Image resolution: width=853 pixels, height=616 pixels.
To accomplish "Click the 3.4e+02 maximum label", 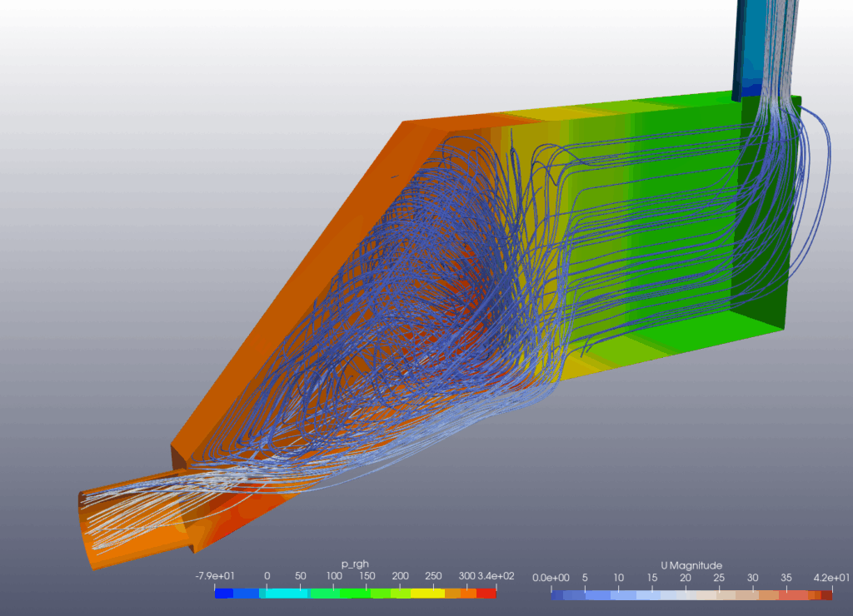I will pos(496,576).
